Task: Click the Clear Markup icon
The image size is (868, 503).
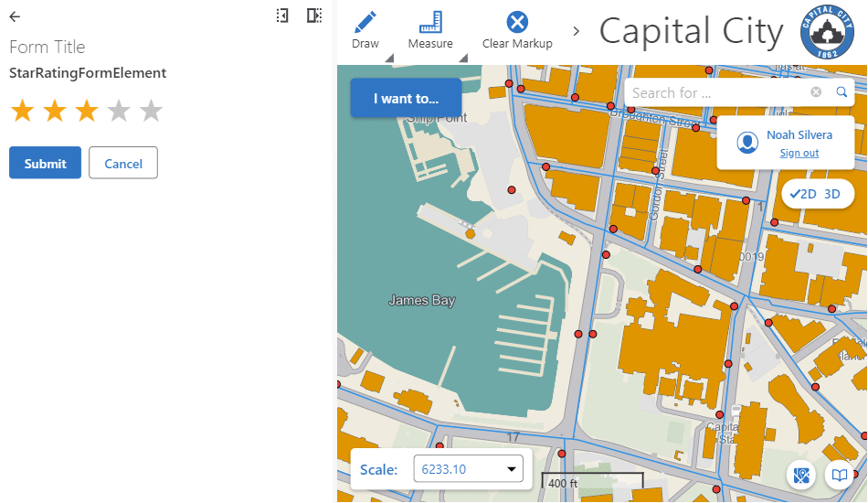Action: coord(517,30)
